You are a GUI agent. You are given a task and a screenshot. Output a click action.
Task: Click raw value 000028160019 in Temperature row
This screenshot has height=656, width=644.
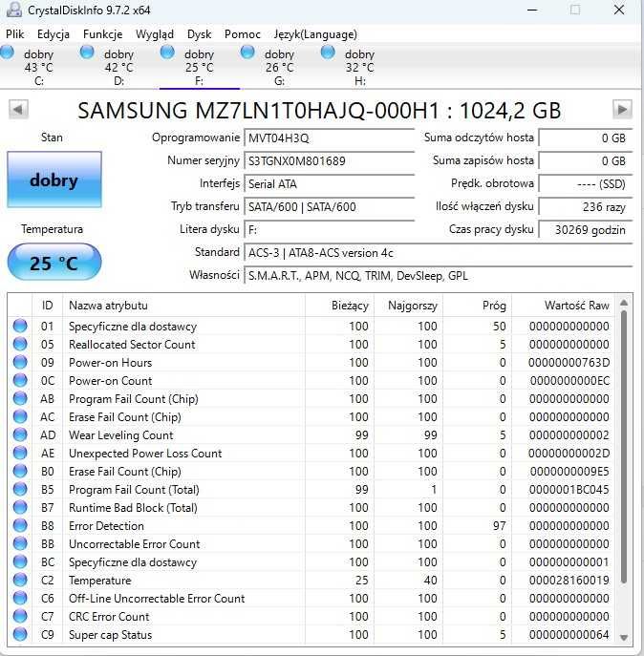click(569, 580)
